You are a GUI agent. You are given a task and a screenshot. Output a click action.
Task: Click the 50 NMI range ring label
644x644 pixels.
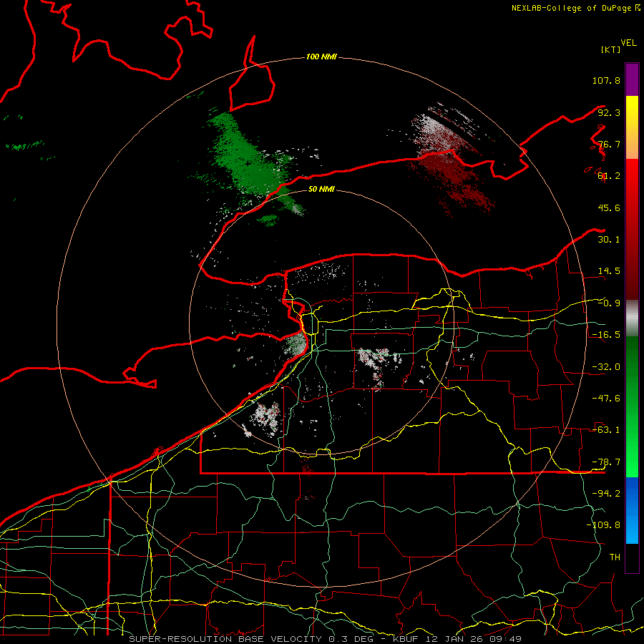point(321,189)
